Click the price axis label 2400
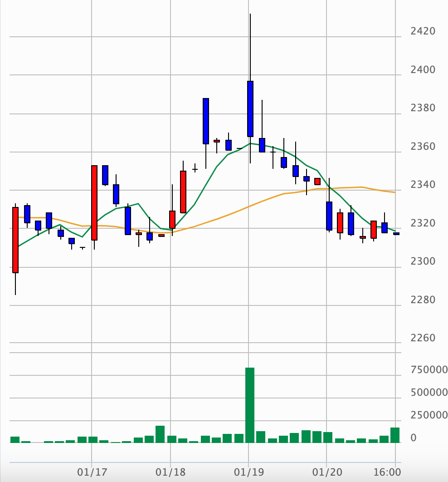This screenshot has width=448, height=482. coord(423,70)
